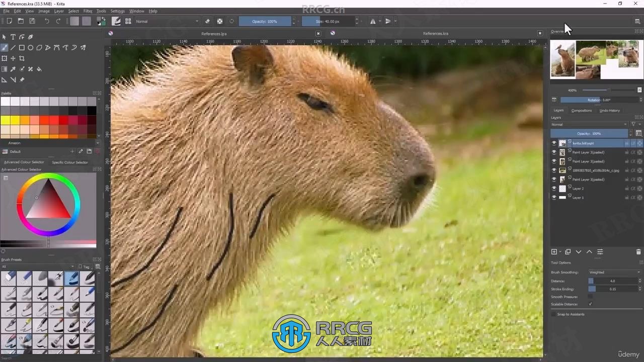Open the Brush Smoothing Weighted dropdown

[x=614, y=272]
